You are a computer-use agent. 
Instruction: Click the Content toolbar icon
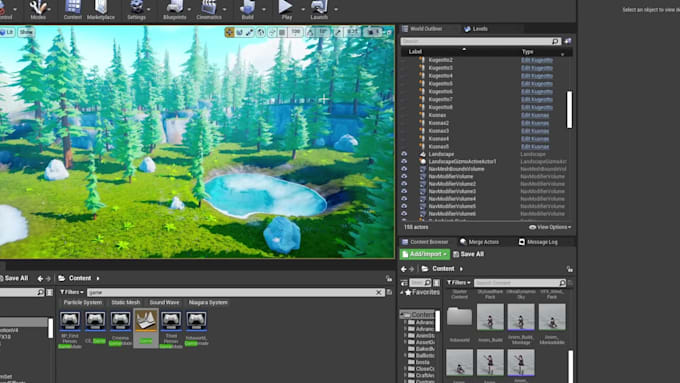[x=72, y=10]
